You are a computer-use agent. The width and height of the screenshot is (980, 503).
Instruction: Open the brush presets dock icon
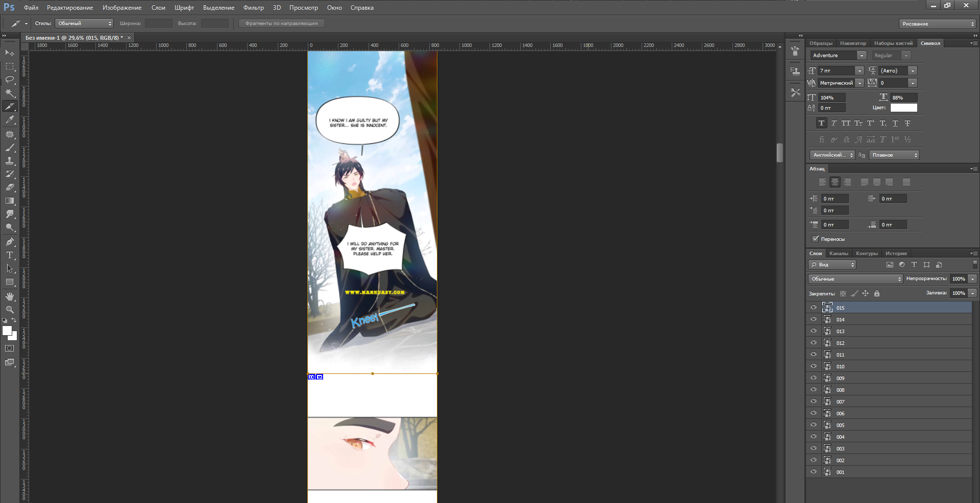[795, 51]
